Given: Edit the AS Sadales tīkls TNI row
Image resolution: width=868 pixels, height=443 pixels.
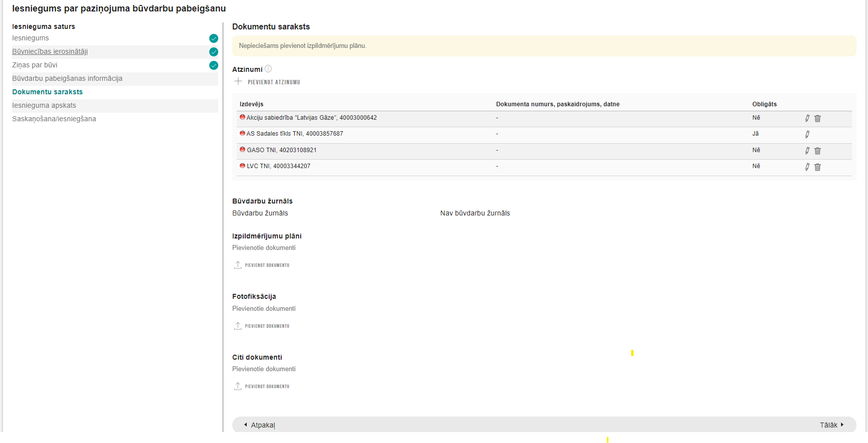Looking at the screenshot, I should coord(807,134).
